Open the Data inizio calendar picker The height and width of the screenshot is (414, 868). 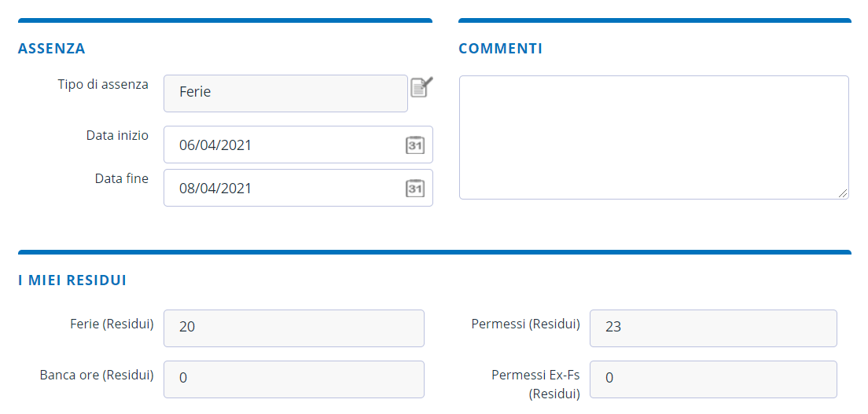414,145
